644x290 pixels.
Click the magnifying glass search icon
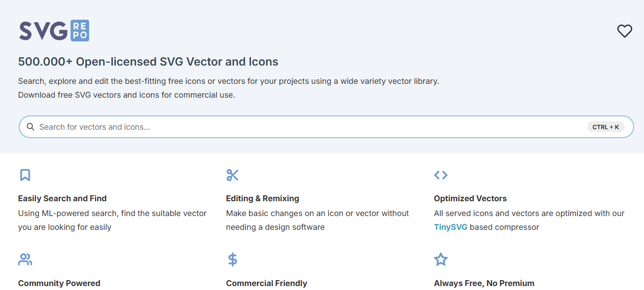(31, 127)
